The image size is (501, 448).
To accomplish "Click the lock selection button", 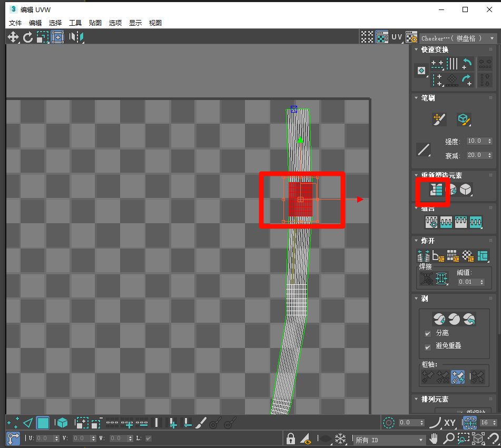I will click(290, 439).
